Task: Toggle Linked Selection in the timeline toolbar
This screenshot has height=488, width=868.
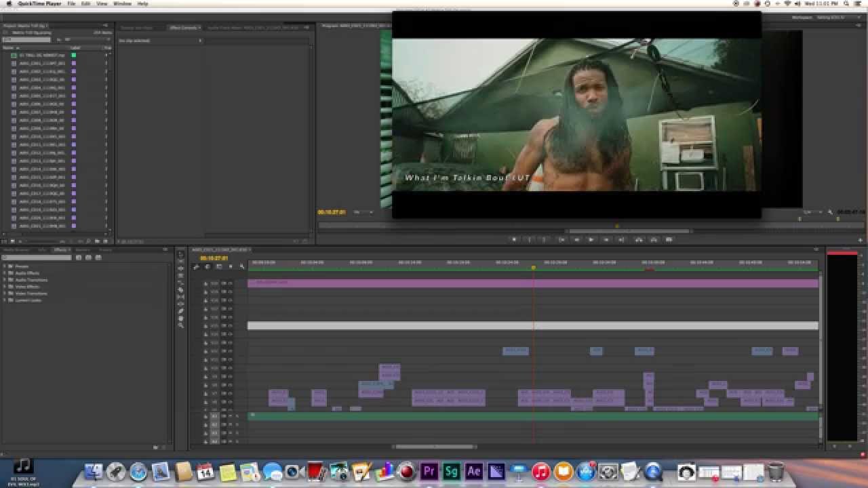Action: click(219, 266)
